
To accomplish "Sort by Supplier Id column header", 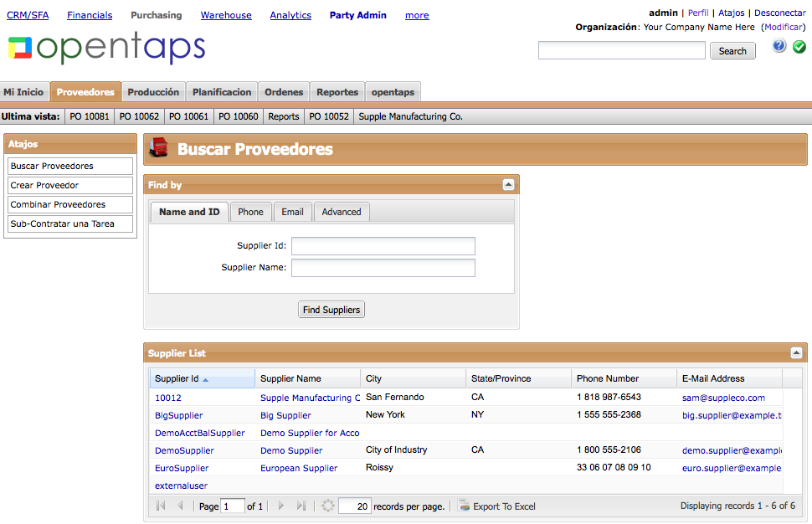I will point(202,378).
